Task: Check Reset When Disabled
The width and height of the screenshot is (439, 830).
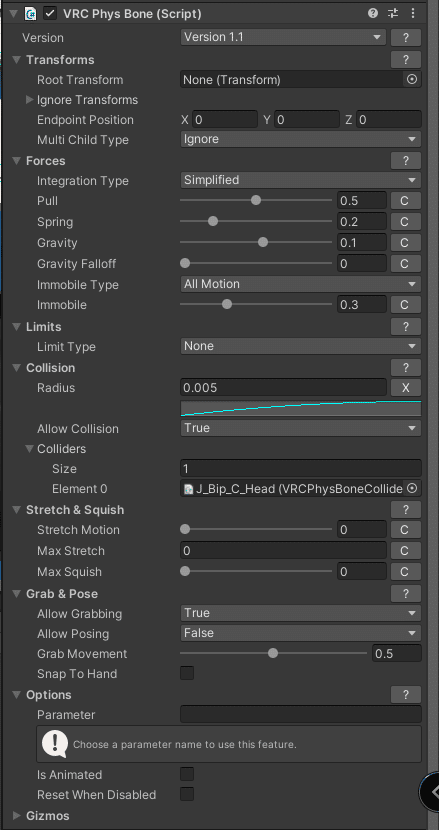Action: click(x=187, y=794)
